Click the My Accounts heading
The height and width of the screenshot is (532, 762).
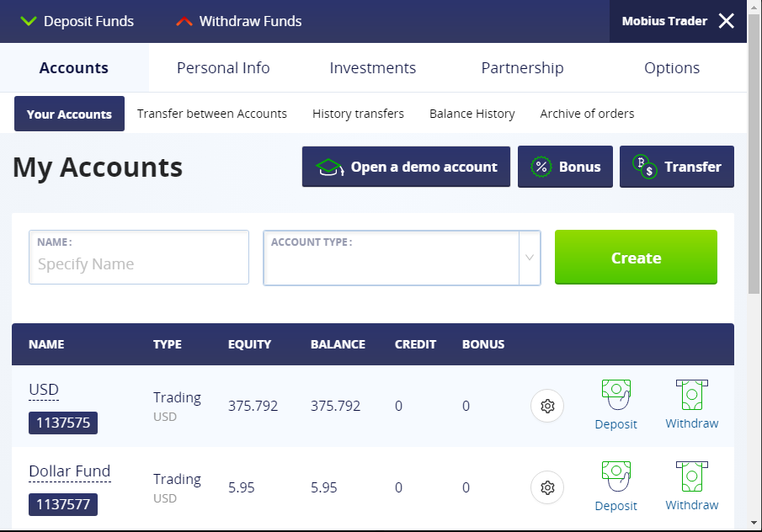coord(98,168)
